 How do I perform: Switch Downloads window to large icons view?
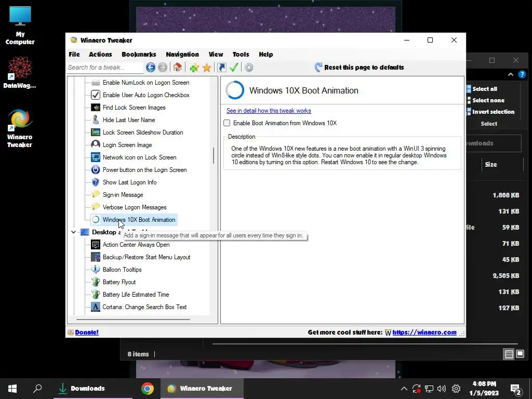click(520, 354)
